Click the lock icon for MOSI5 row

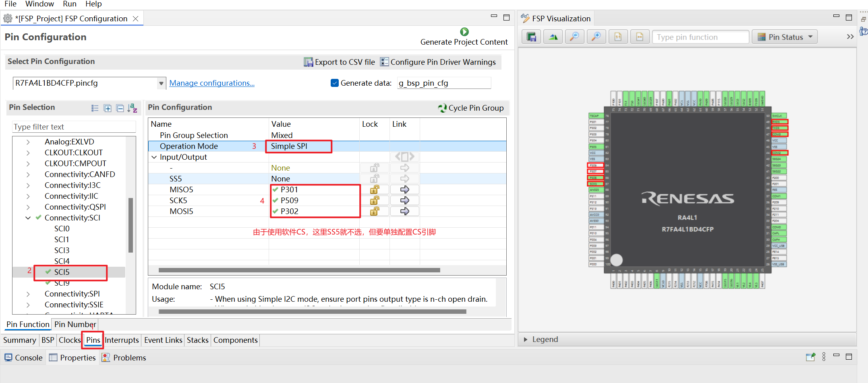pos(375,211)
